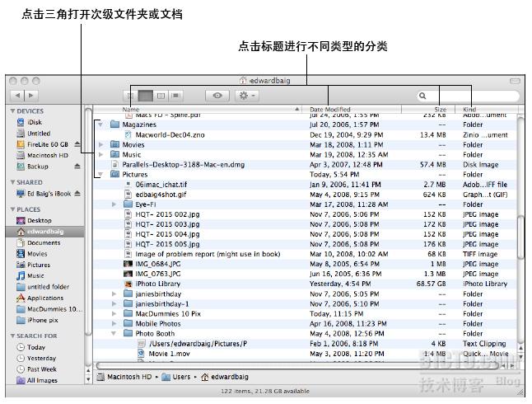Click the toolbar hide pill button

[515, 81]
